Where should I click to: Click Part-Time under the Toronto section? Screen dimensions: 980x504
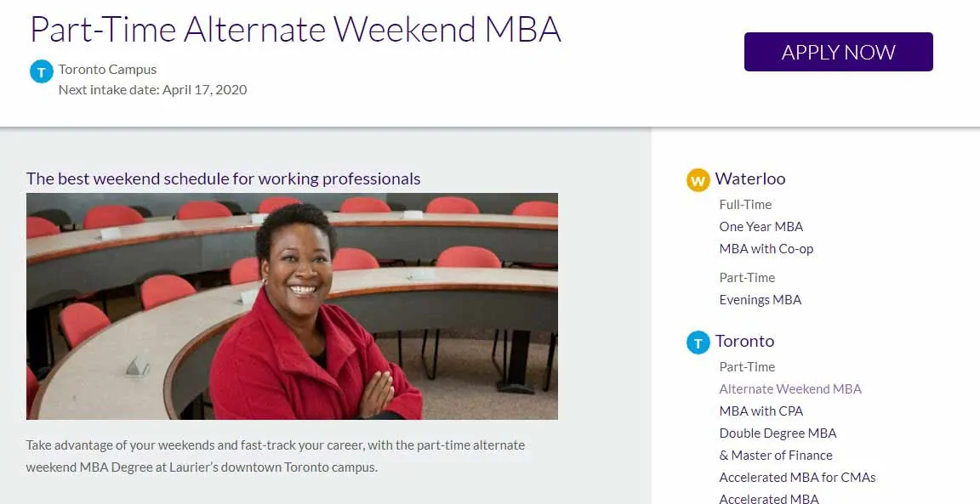[x=746, y=366]
